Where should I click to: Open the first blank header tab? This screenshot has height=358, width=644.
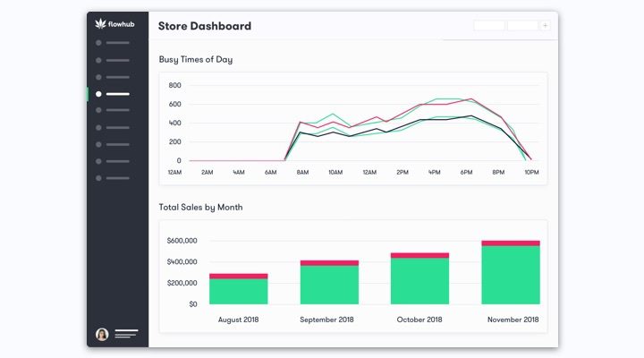[x=489, y=26]
